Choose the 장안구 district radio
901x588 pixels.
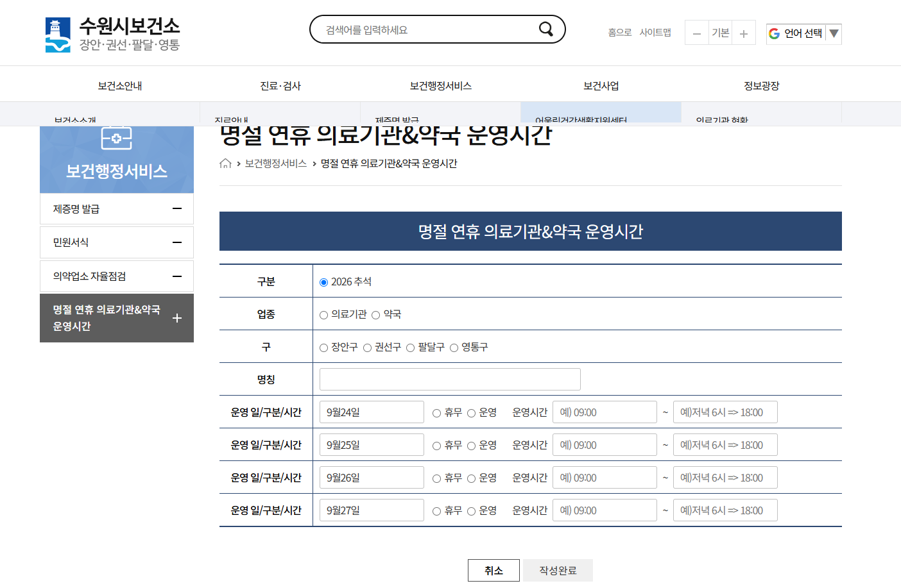click(324, 348)
